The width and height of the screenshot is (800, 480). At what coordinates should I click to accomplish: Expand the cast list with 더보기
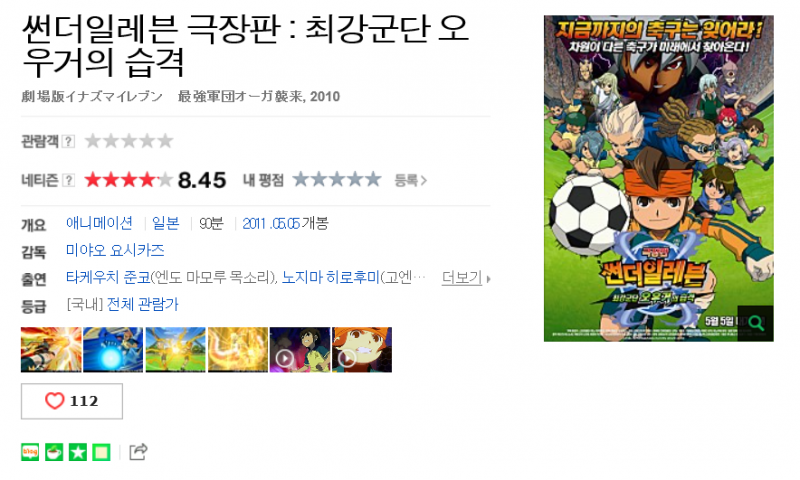466,278
